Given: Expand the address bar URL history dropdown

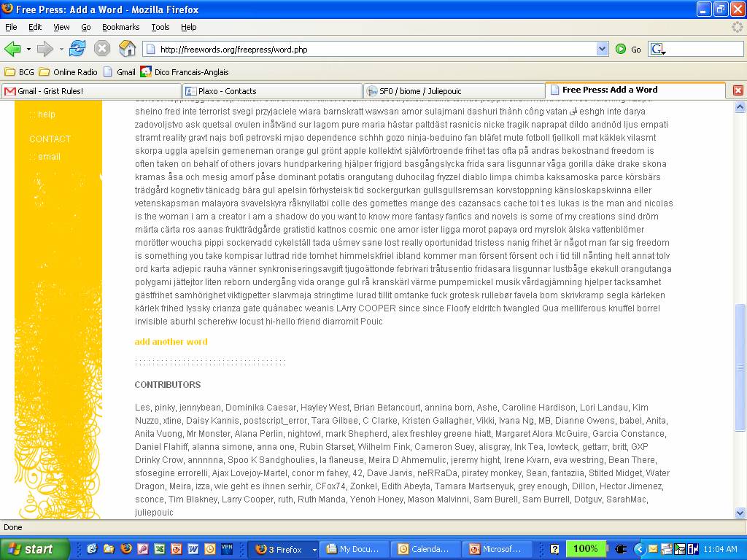Looking at the screenshot, I should pyautogui.click(x=602, y=49).
